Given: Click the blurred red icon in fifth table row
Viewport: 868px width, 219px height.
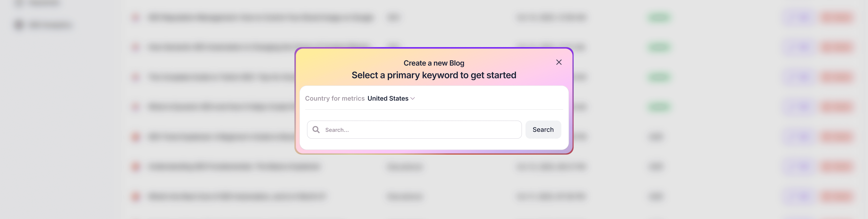Looking at the screenshot, I should tap(136, 137).
